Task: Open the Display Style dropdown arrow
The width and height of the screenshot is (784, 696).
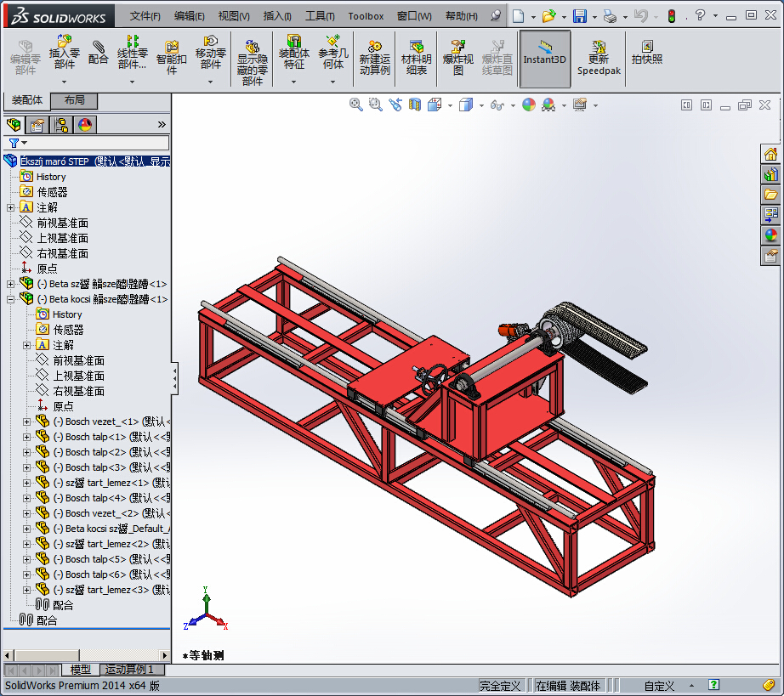Action: coord(481,105)
